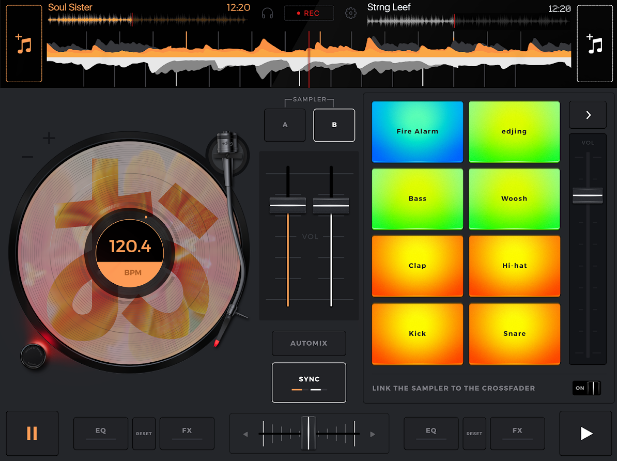Select sampler deck B tab
The image size is (617, 461).
(333, 125)
